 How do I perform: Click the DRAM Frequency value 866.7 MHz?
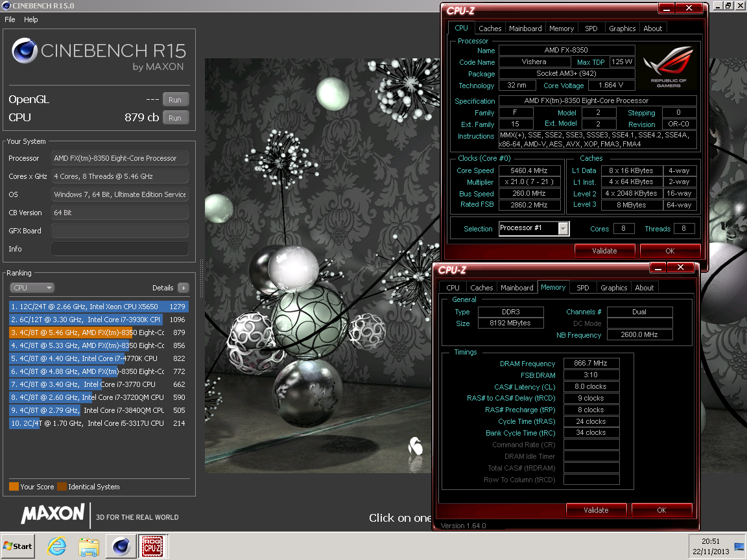pyautogui.click(x=591, y=364)
